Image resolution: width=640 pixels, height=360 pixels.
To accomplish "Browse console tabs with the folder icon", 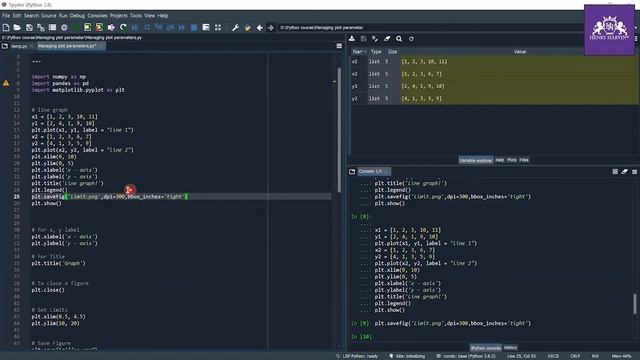I will (352, 171).
